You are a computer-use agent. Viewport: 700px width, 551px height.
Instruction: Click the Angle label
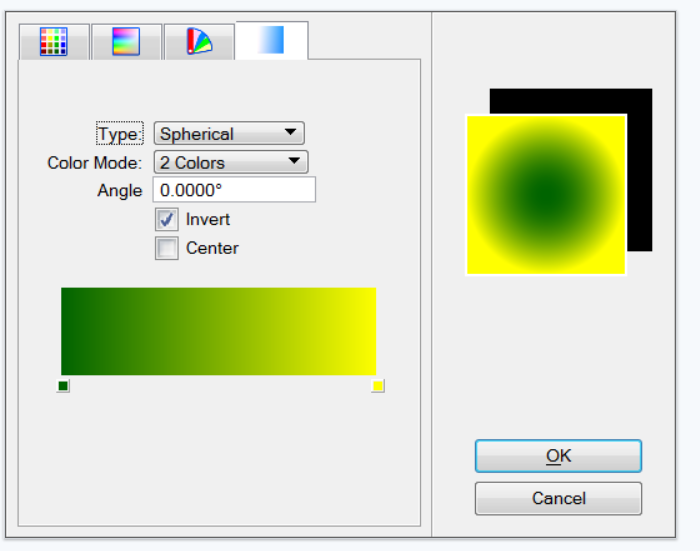click(120, 191)
